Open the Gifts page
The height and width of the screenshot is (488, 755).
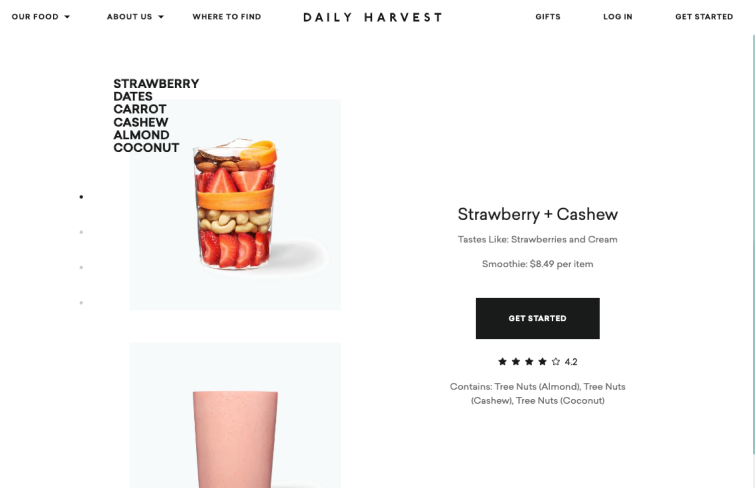click(x=548, y=17)
